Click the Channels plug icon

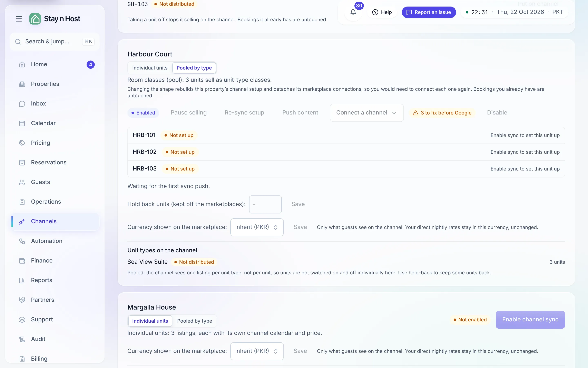click(x=22, y=221)
